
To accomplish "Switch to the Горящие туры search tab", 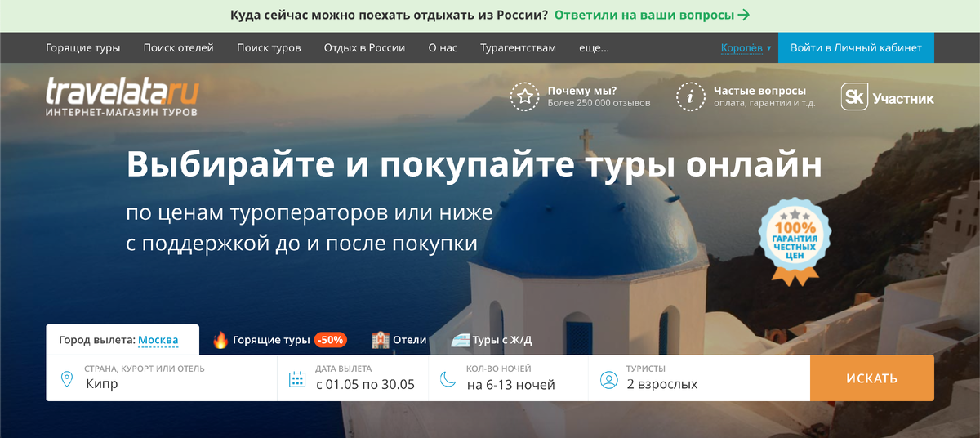I will [279, 340].
